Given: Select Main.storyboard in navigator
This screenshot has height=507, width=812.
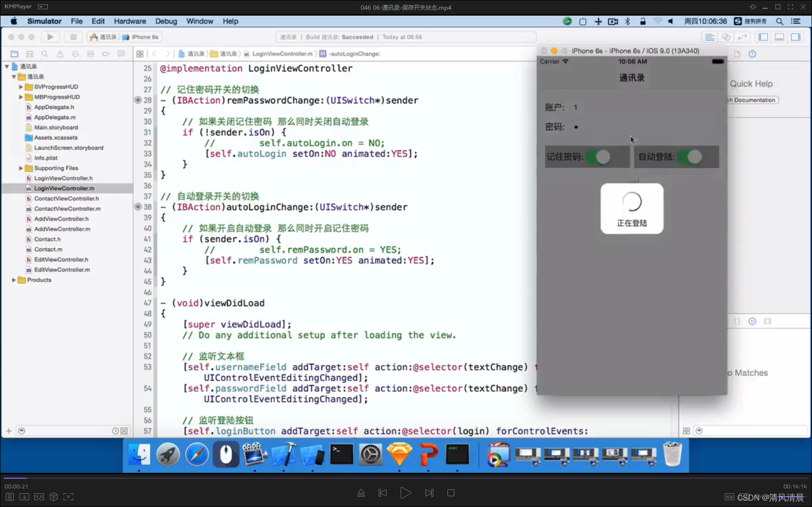Looking at the screenshot, I should tap(56, 127).
